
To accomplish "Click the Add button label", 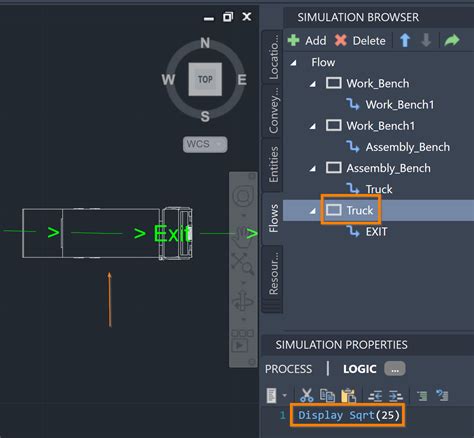I will click(x=316, y=41).
